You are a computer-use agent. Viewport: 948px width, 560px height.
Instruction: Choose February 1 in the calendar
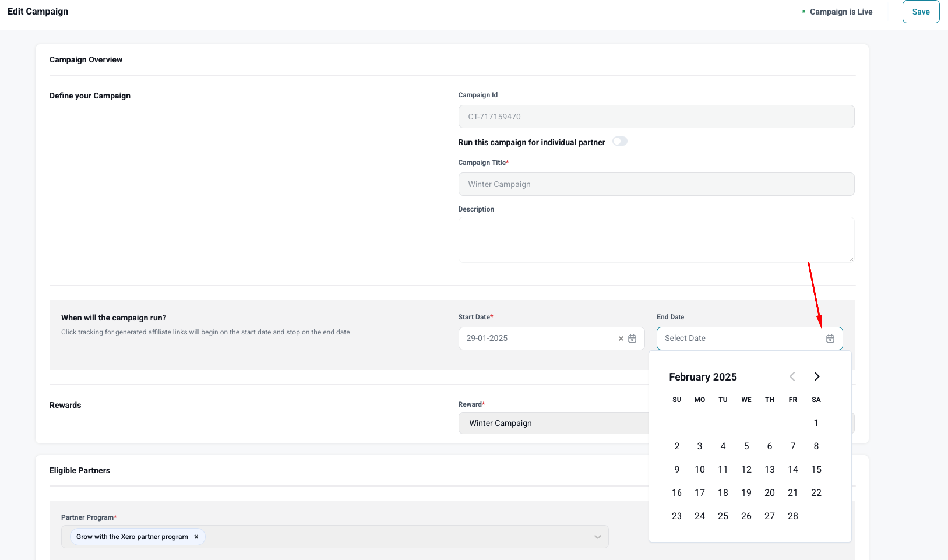click(x=816, y=423)
